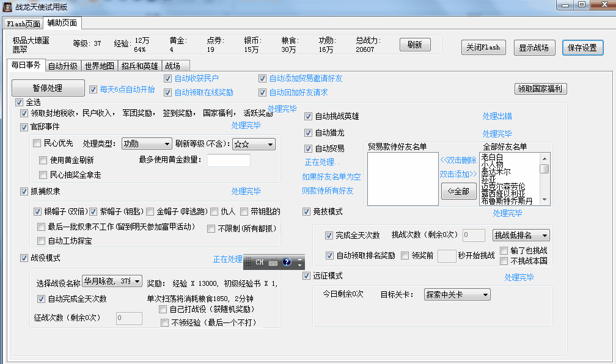Viewport: 616px width, 364px height.
Task: Expand the 选择战役名称 dropdown
Action: tap(112, 281)
